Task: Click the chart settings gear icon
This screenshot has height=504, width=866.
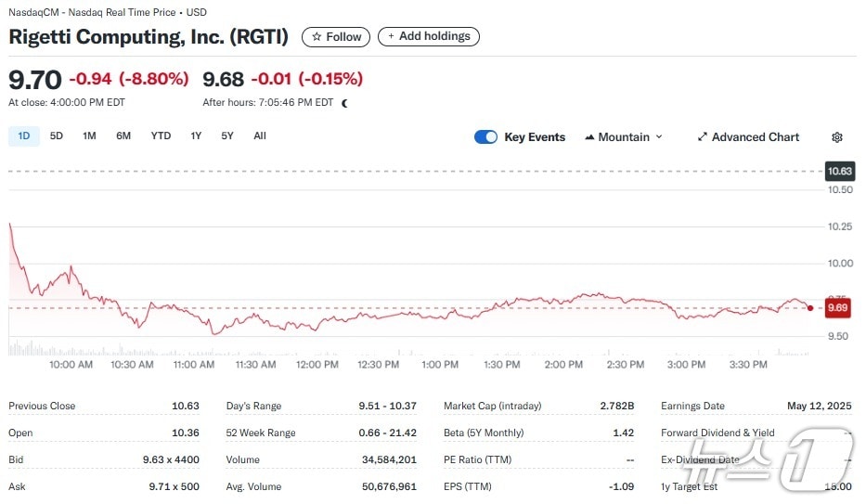Action: [x=836, y=137]
